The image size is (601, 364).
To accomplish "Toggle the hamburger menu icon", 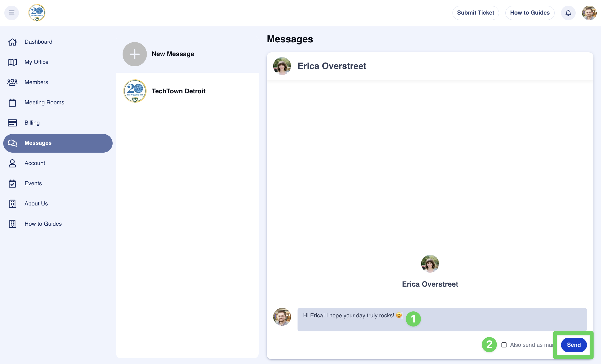I will [x=12, y=13].
